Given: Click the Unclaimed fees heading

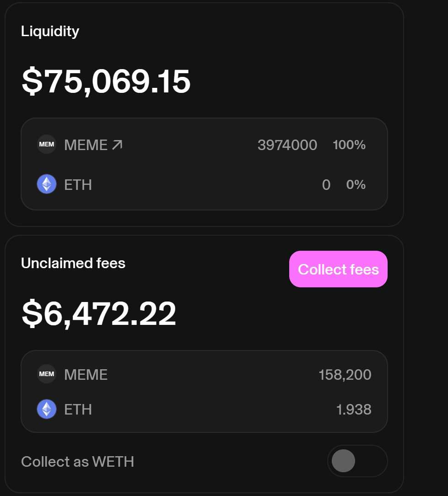Looking at the screenshot, I should pyautogui.click(x=73, y=263).
